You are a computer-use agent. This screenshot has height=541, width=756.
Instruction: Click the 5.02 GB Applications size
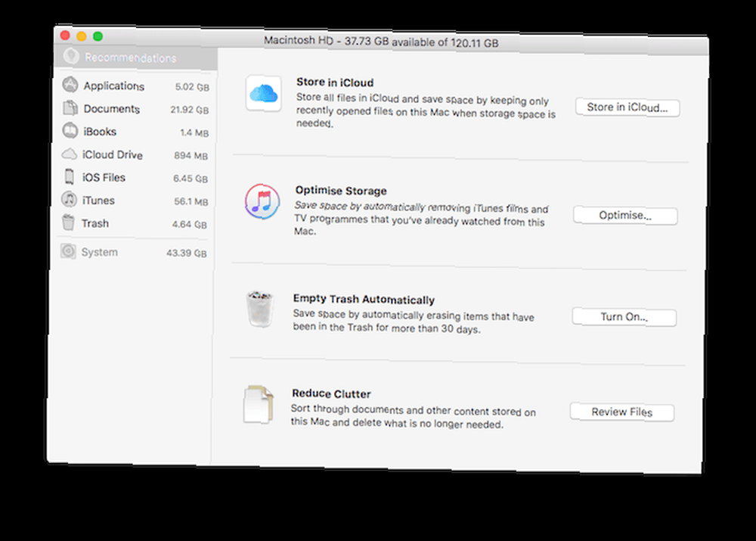tap(192, 87)
